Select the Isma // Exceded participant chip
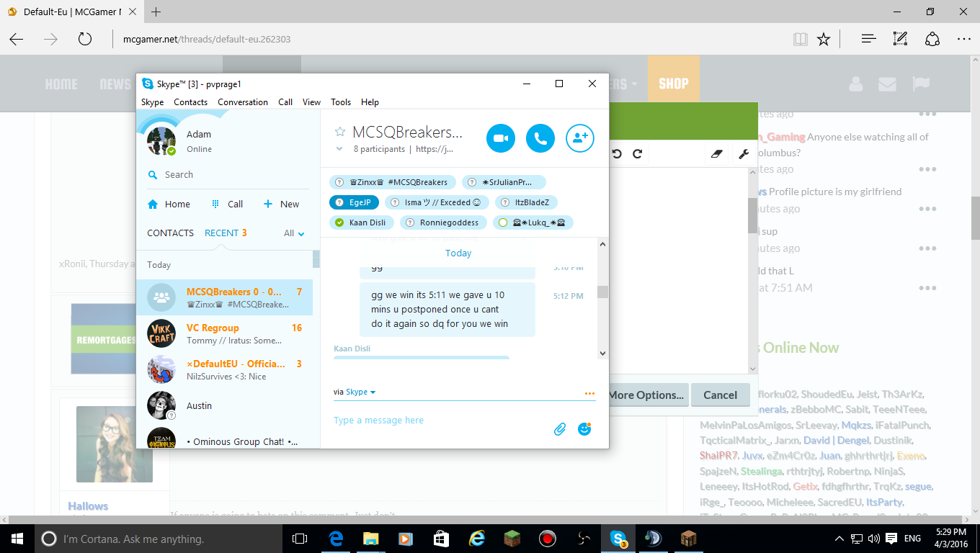Image resolution: width=980 pixels, height=553 pixels. [437, 202]
